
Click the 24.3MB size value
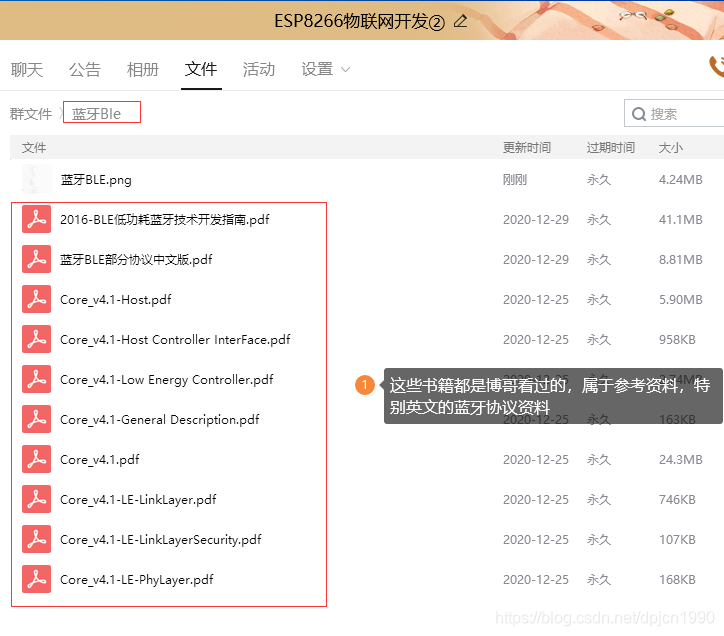pyautogui.click(x=681, y=460)
